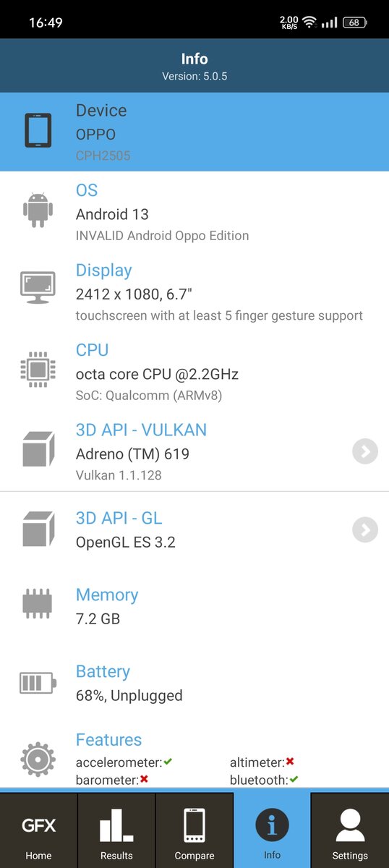This screenshot has height=868, width=389.
Task: Expand 3D API - VULKAN details arrow
Action: [365, 452]
